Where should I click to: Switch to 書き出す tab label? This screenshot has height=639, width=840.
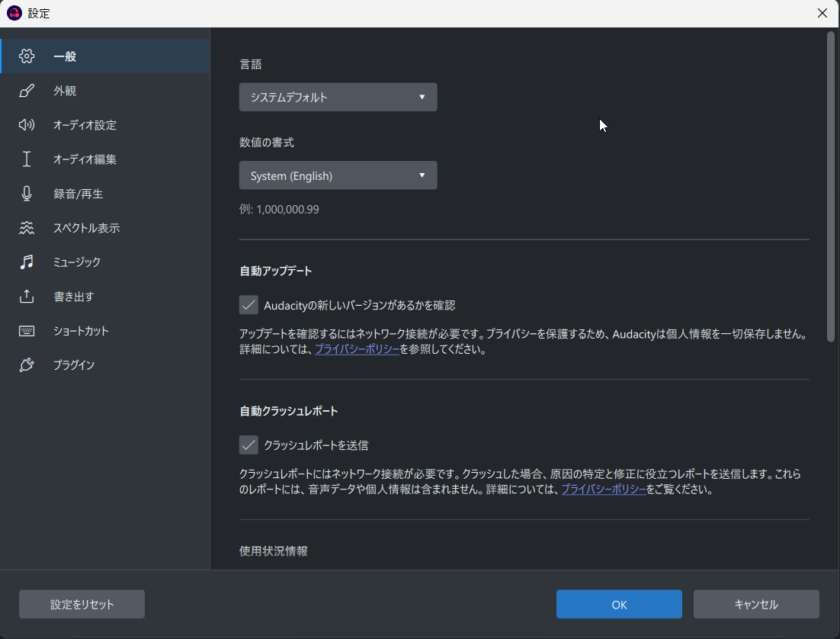click(x=73, y=297)
